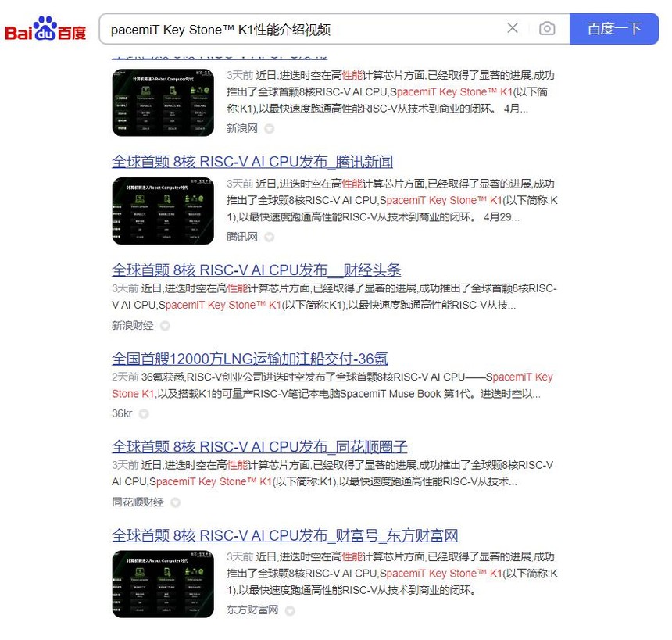The width and height of the screenshot is (672, 640).
Task: Open the 同花顺圈子 RISC-V AI CPU result title
Action: [x=259, y=447]
